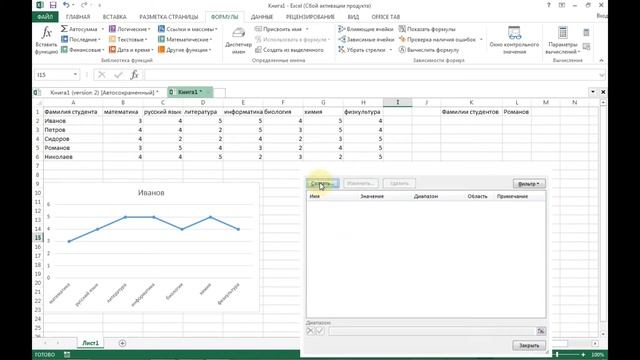The height and width of the screenshot is (360, 640).
Task: Click Create from Selection
Action: pyautogui.click(x=289, y=50)
